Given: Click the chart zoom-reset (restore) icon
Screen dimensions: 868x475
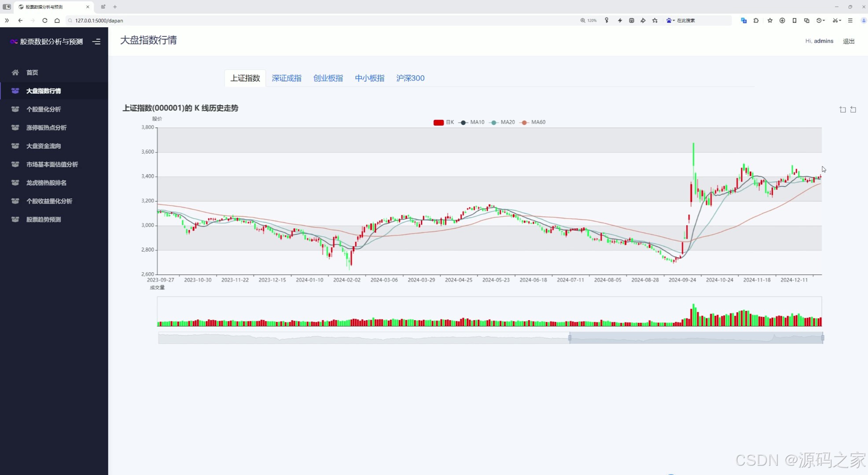Looking at the screenshot, I should (x=853, y=110).
